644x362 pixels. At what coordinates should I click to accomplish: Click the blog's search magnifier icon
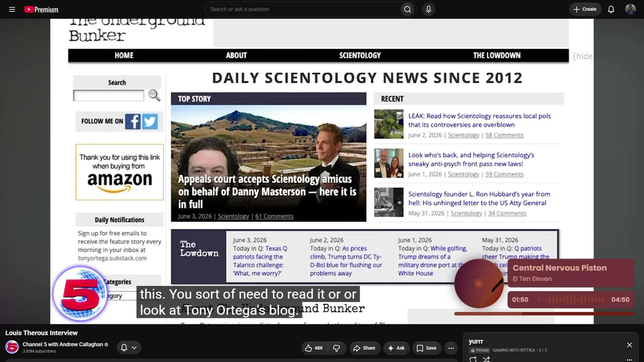(x=154, y=96)
